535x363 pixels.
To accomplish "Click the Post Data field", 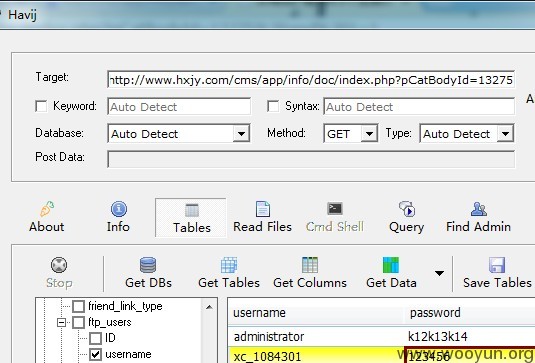I will click(x=311, y=159).
